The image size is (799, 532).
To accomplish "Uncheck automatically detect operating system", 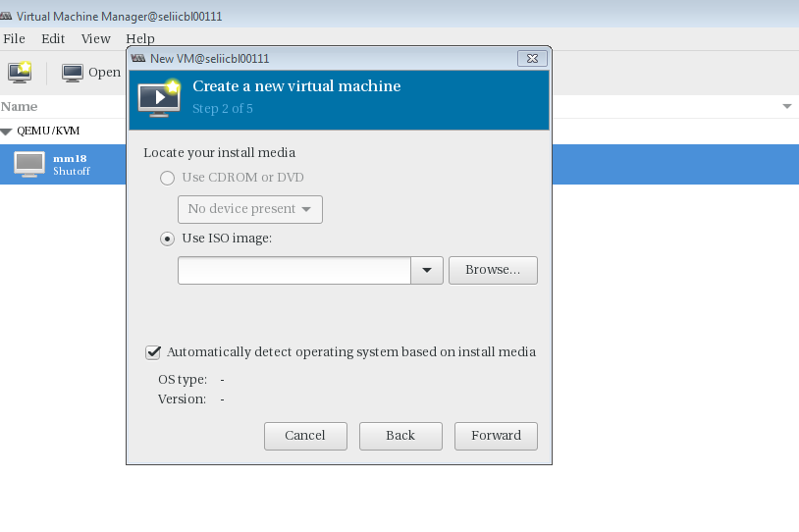I will coord(153,352).
